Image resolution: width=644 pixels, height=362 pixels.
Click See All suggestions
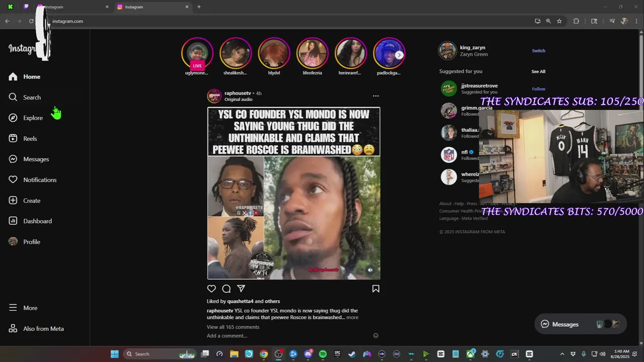[x=538, y=71]
